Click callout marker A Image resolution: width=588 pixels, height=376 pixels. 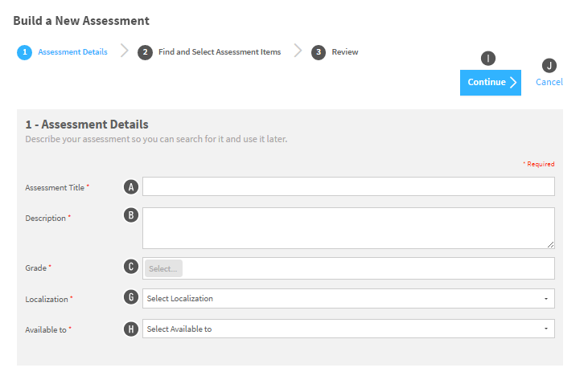coord(131,187)
